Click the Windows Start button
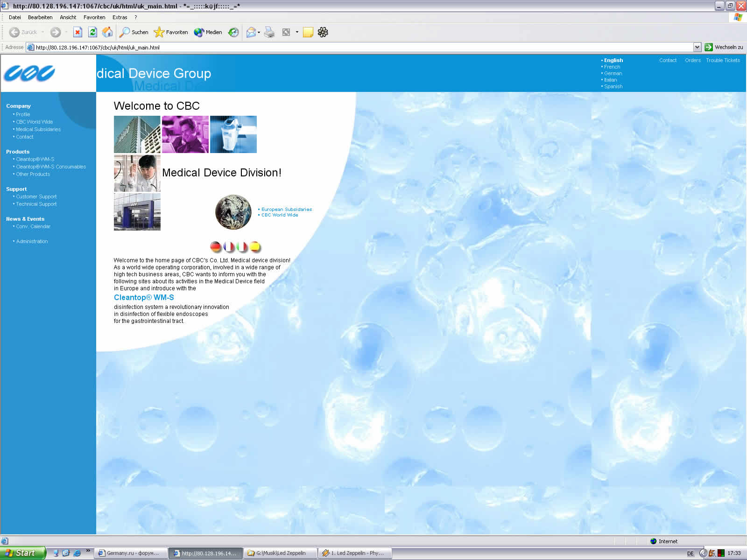The width and height of the screenshot is (747, 560). 23,553
